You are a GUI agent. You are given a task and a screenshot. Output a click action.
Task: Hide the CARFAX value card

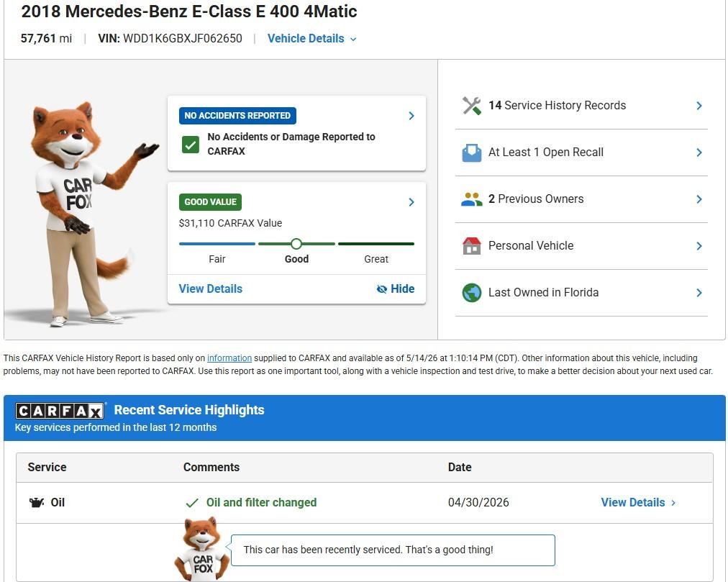tap(396, 289)
